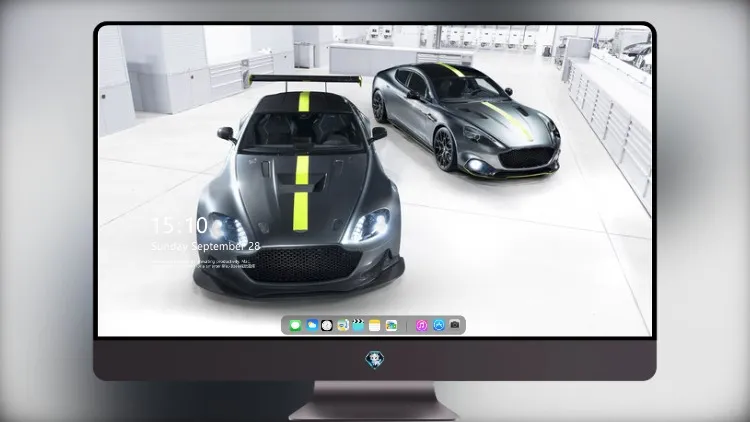The image size is (750, 422).
Task: Click the logo badge on monitor chin
Action: [x=375, y=359]
